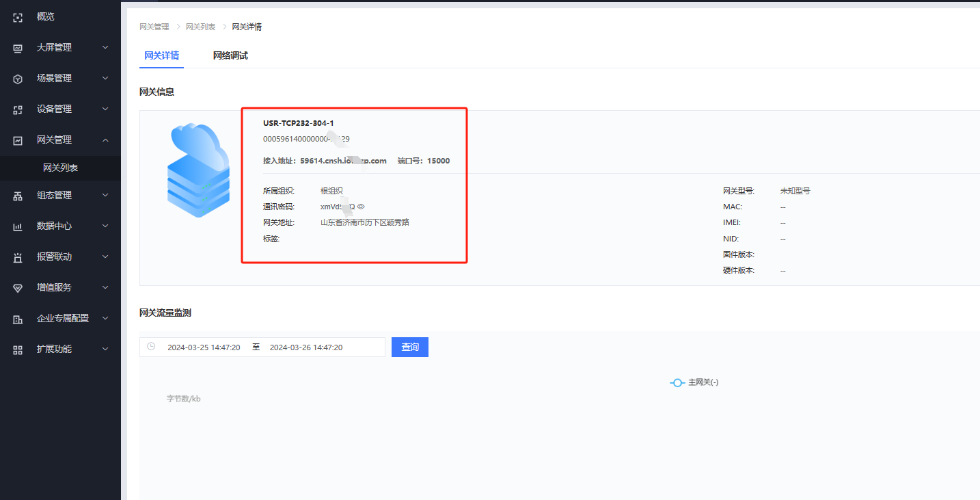Click the 增值服务 diamond icon

18,288
